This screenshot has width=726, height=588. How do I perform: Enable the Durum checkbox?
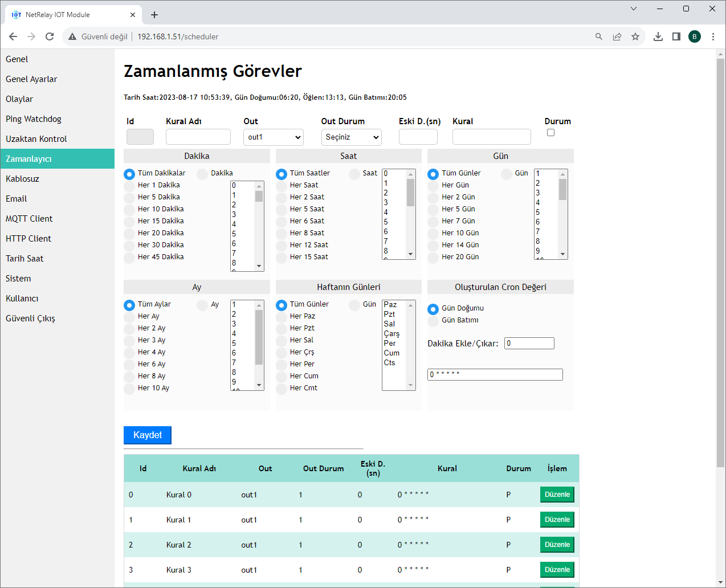[x=550, y=132]
